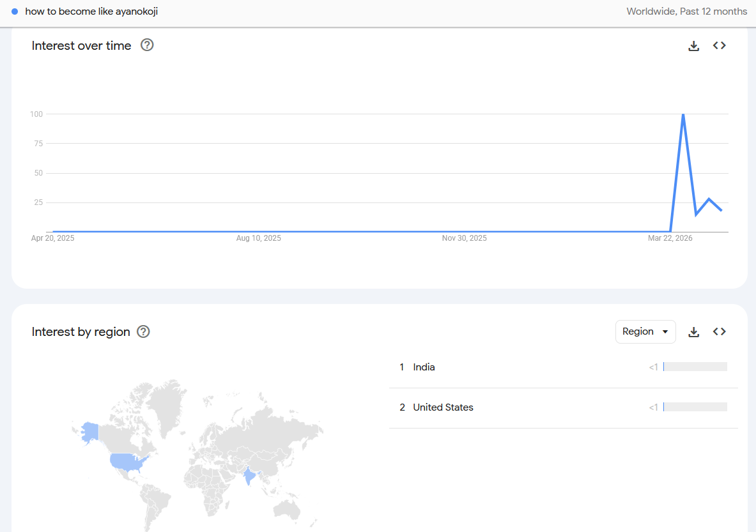Click Alaska on the world map
This screenshot has height=532, width=756.
90,432
